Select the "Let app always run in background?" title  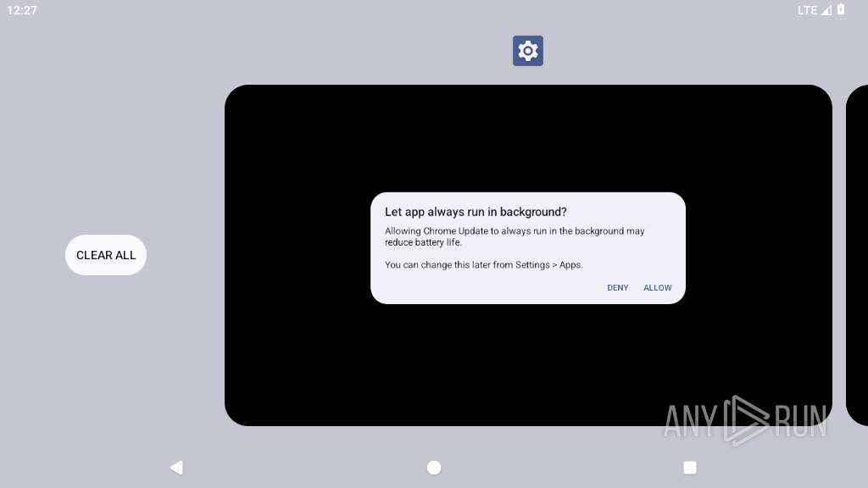coord(476,212)
